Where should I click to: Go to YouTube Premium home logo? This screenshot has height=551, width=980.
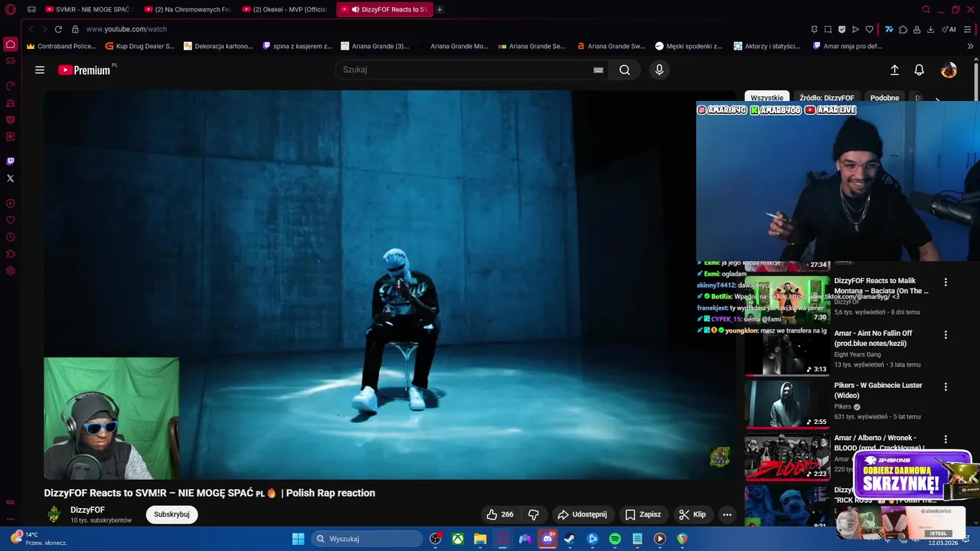[x=85, y=70]
